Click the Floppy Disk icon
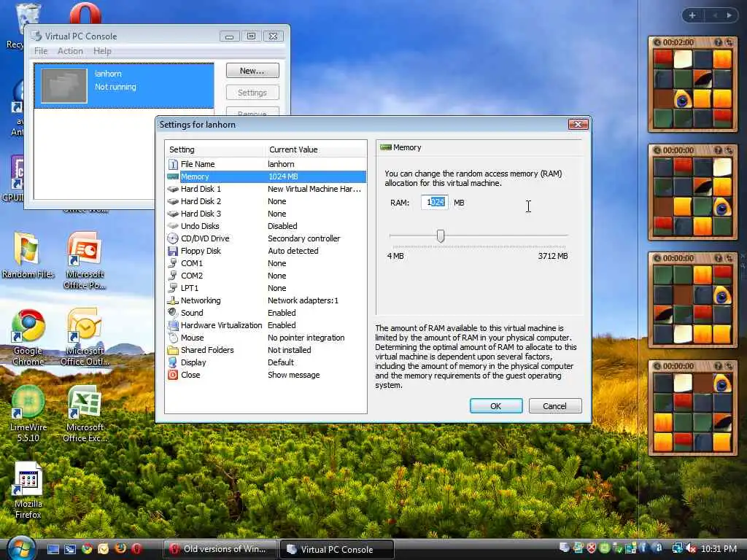Image resolution: width=747 pixels, height=560 pixels. point(172,251)
